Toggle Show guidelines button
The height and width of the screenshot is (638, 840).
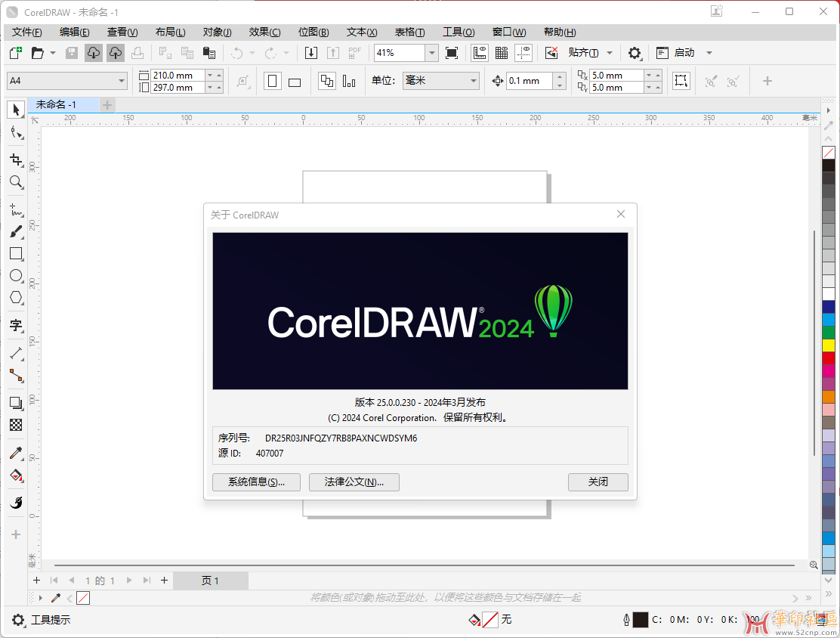tap(523, 53)
